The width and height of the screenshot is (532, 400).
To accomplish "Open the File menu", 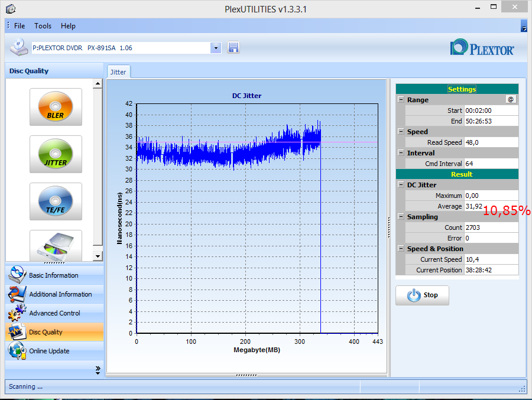I will pyautogui.click(x=20, y=26).
